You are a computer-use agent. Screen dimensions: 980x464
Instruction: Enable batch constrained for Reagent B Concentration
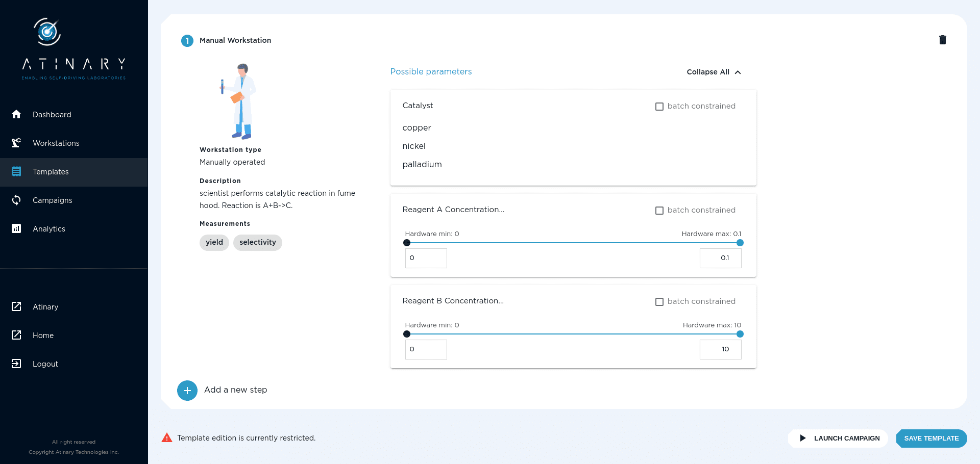point(659,302)
